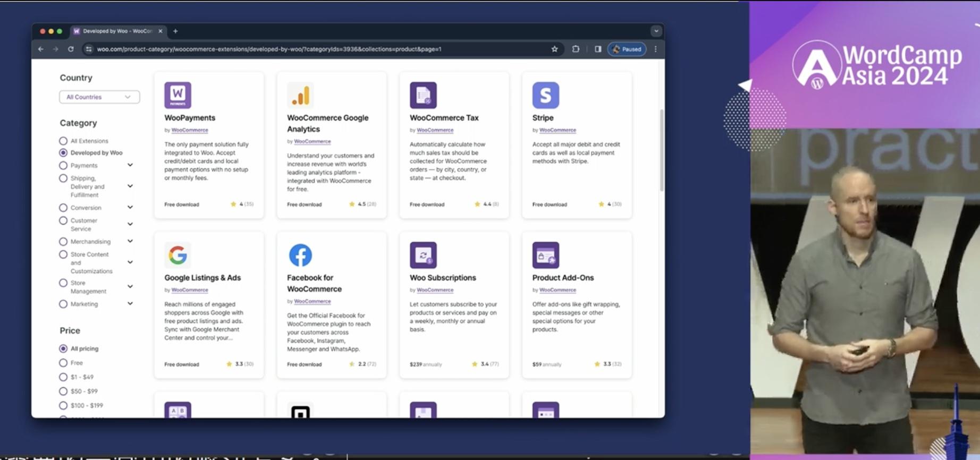Click the page's vertical scrollbar
This screenshot has height=460, width=980.
661,150
